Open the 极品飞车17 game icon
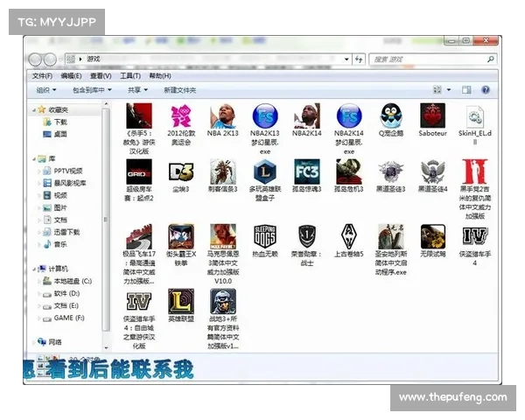Image resolution: width=525 pixels, height=420 pixels. (x=139, y=236)
